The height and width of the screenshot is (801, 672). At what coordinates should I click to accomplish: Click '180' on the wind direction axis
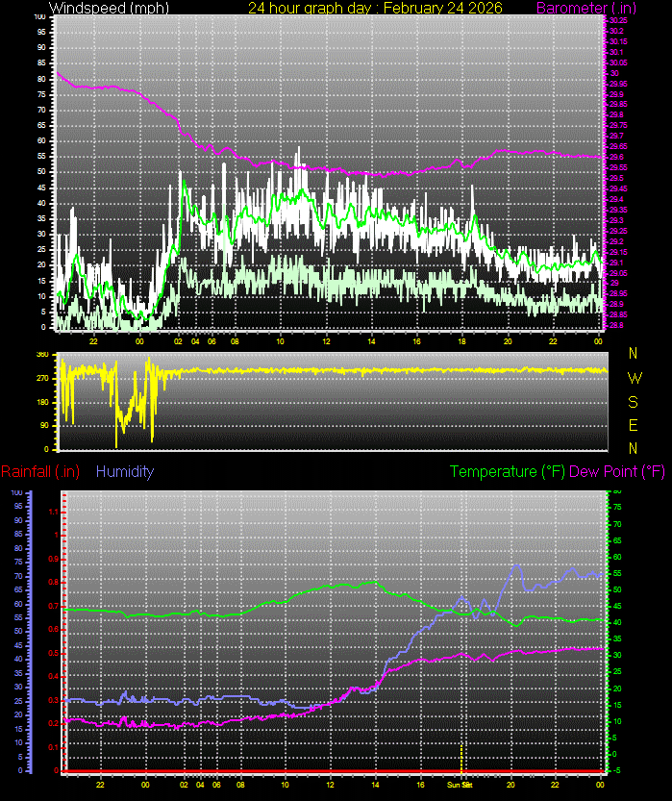(x=43, y=402)
